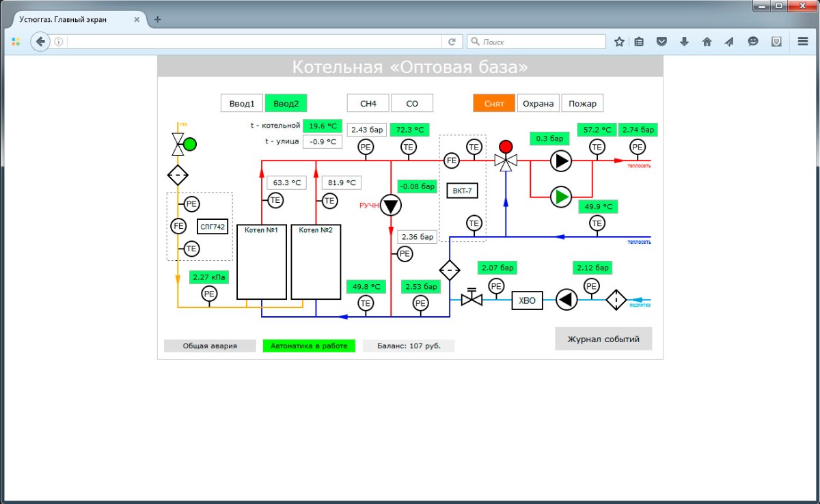Click the makeup pump near ХВО

[x=566, y=300]
